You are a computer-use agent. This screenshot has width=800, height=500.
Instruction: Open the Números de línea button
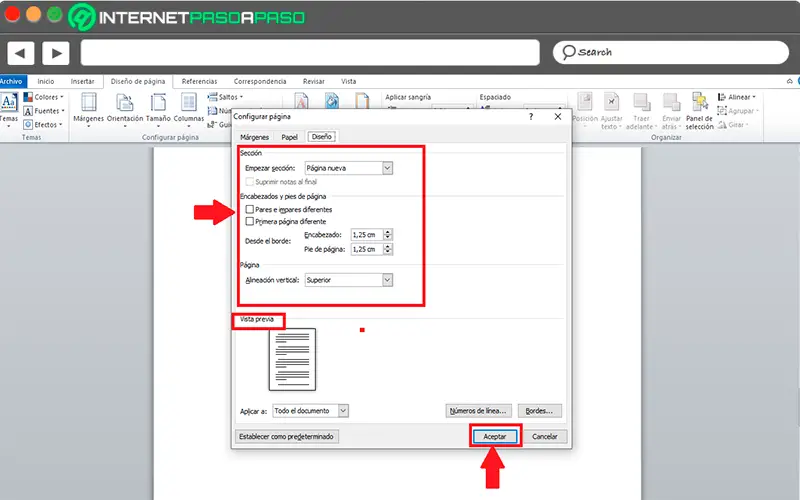[478, 411]
